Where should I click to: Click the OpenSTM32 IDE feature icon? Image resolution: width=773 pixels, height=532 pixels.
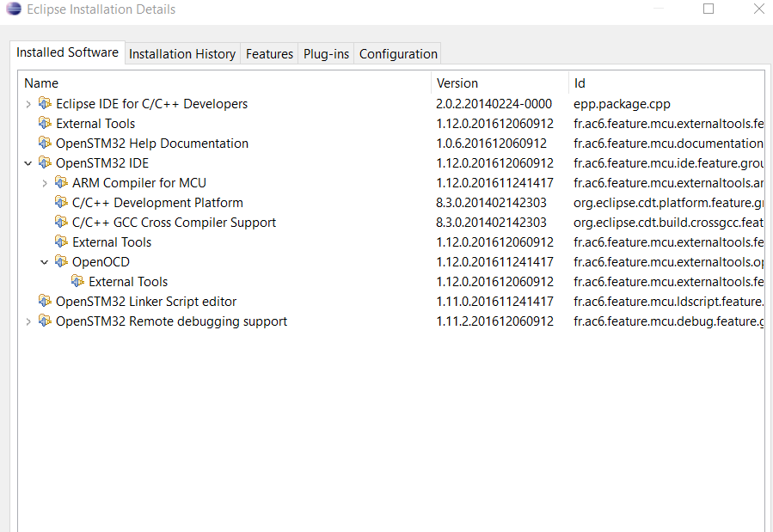click(45, 163)
